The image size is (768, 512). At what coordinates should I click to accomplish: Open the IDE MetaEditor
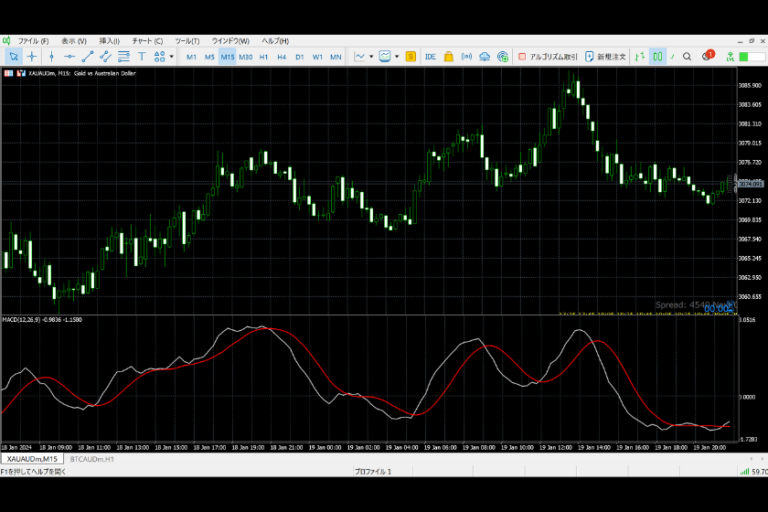(430, 57)
